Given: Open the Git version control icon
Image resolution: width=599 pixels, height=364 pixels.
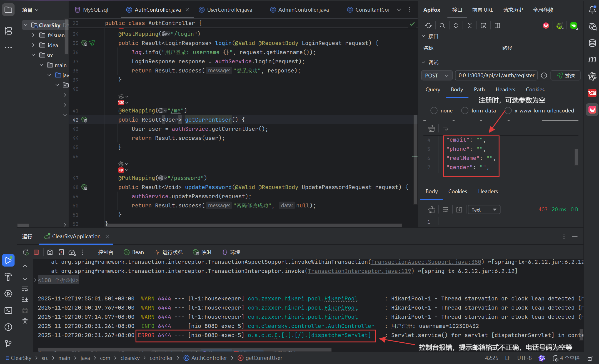Looking at the screenshot, I should point(8,343).
